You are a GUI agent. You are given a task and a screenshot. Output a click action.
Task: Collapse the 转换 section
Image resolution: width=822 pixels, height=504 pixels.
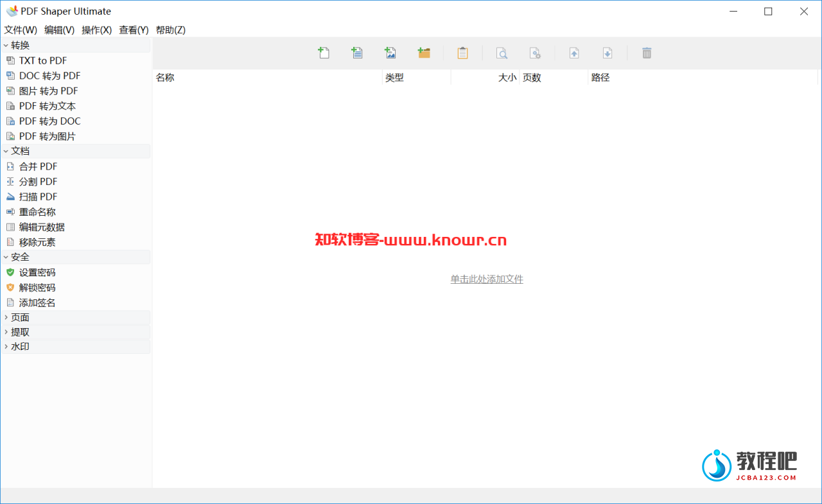point(6,45)
